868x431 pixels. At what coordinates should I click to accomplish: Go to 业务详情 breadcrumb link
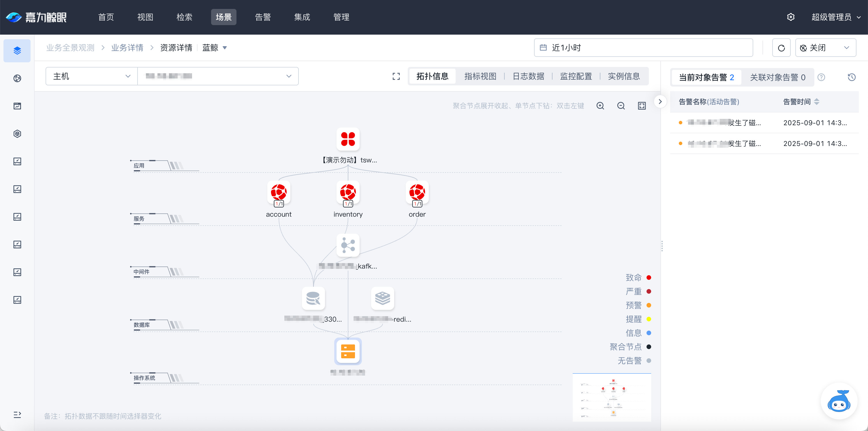coord(127,48)
